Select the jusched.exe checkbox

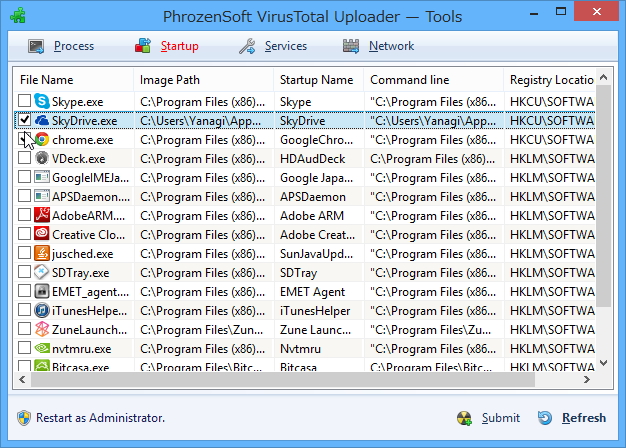click(x=24, y=252)
